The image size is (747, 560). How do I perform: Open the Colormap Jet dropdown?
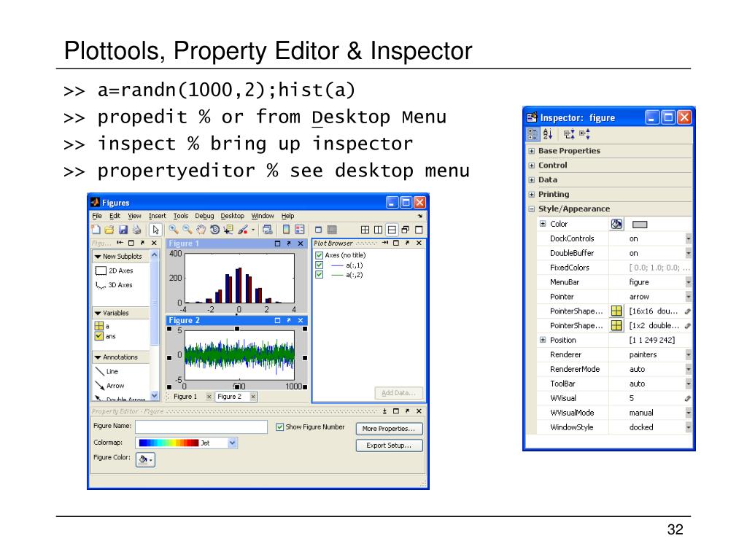232,443
